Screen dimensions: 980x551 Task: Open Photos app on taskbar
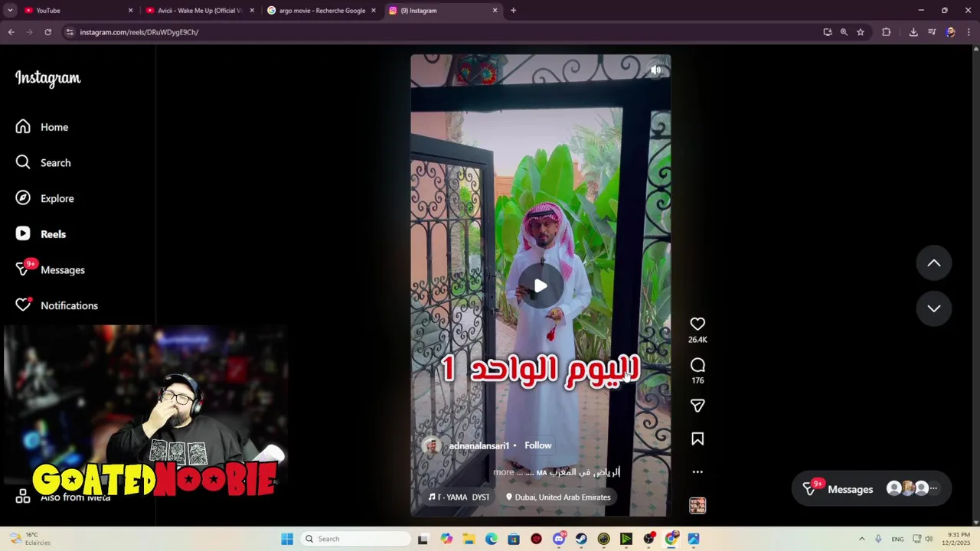click(x=694, y=539)
